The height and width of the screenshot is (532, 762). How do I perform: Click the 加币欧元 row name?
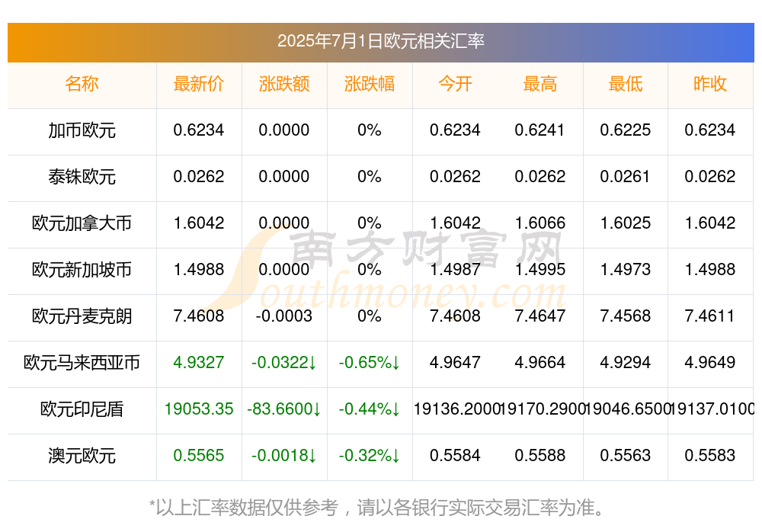click(82, 130)
